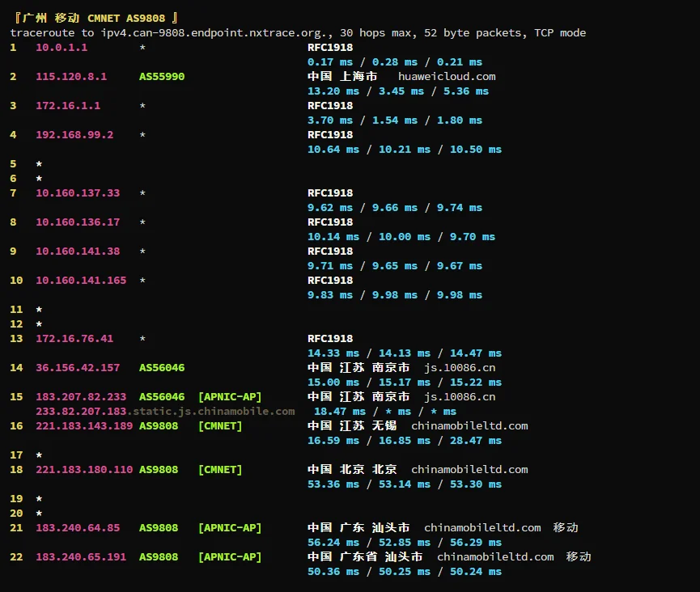Click hop number 22
The image size is (700, 592).
click(x=16, y=557)
